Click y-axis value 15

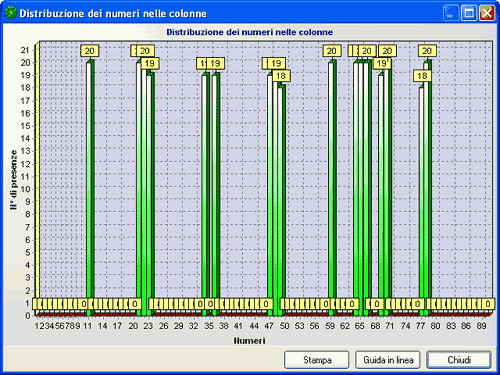pos(25,126)
